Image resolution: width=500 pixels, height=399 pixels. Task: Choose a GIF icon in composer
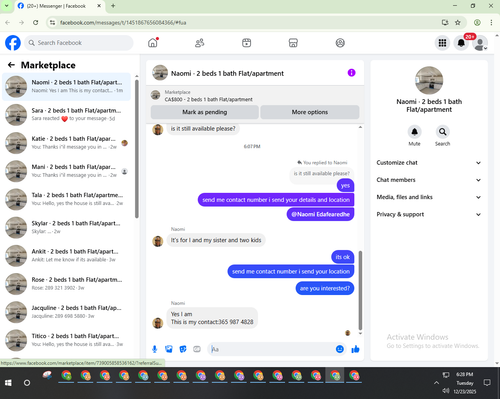(x=197, y=349)
